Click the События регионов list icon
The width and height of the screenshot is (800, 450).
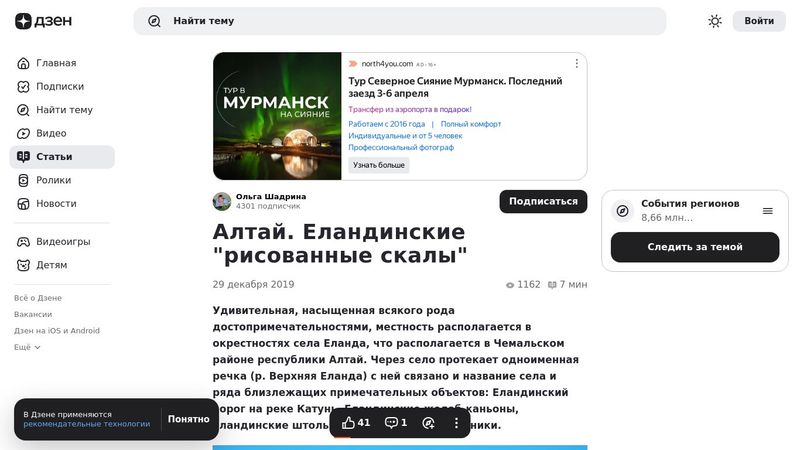[x=768, y=211]
